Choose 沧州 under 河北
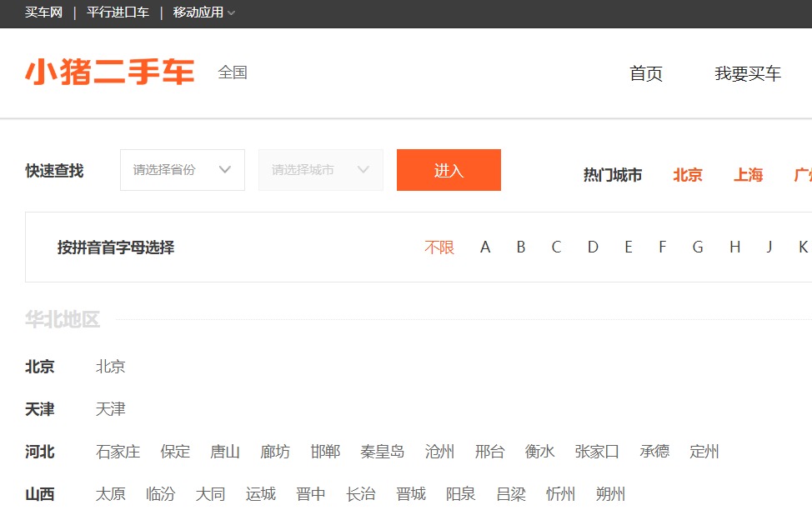 point(439,452)
